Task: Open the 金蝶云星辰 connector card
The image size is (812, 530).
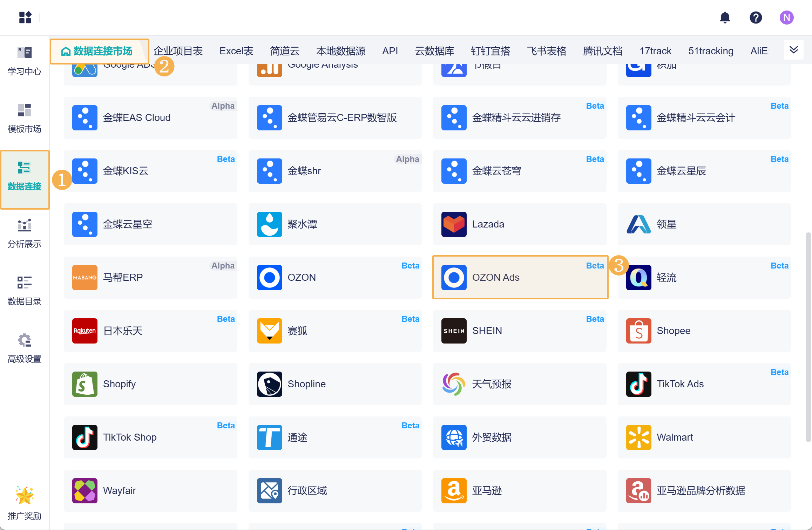Action: pyautogui.click(x=704, y=171)
